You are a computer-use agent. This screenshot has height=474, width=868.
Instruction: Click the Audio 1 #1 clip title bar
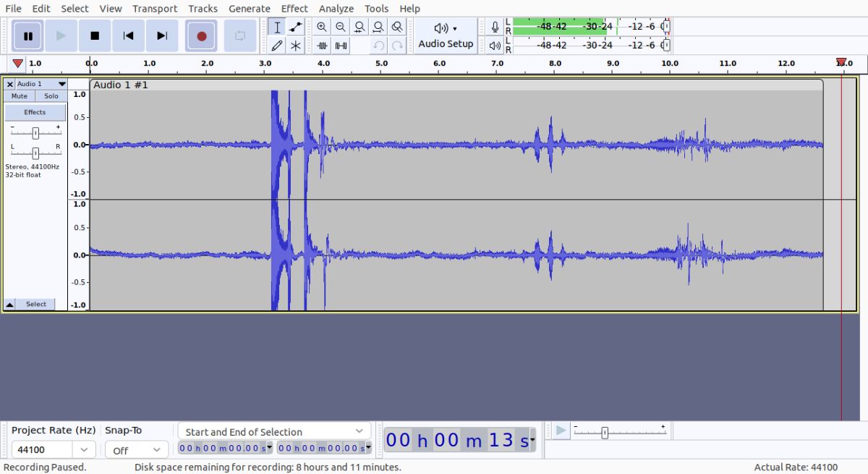point(456,85)
